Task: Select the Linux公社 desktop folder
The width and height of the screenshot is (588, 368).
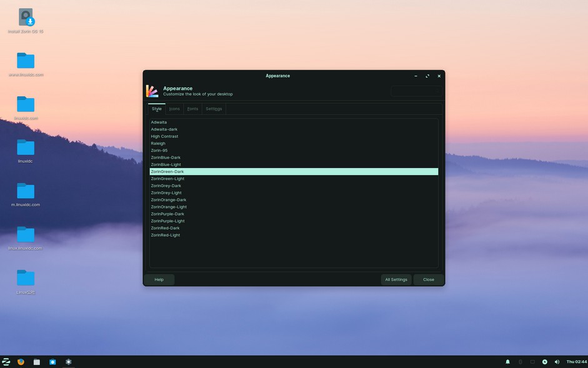Action: [x=26, y=282]
